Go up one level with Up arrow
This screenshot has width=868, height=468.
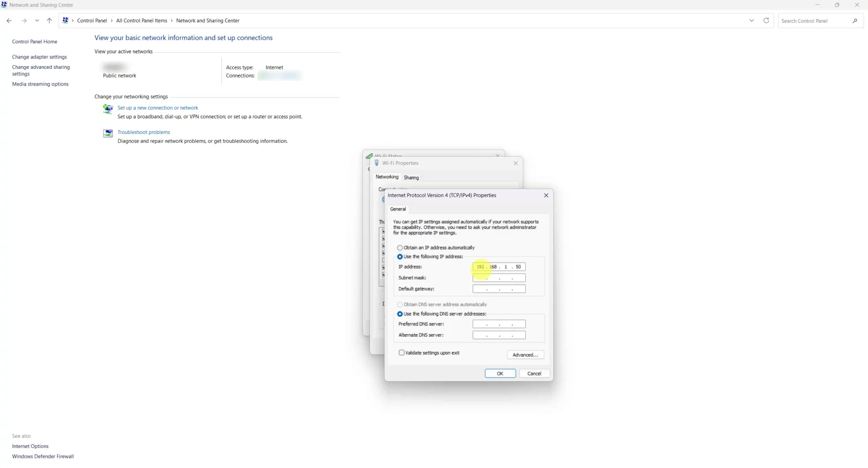(49, 21)
